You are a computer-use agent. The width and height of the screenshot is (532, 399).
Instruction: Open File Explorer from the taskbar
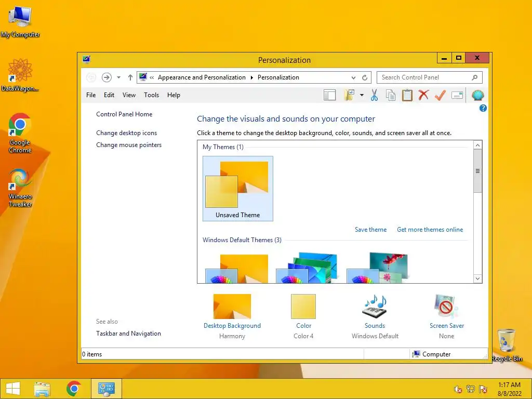point(42,389)
